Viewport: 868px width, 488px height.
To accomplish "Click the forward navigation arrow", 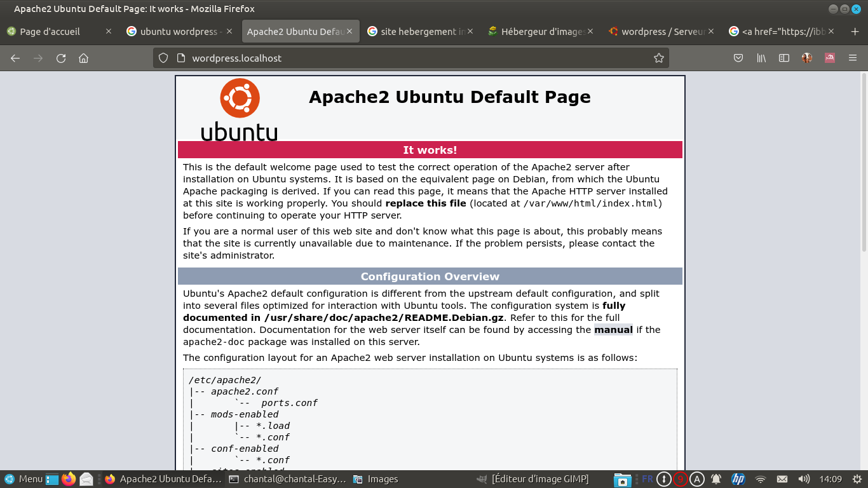I will [x=38, y=58].
